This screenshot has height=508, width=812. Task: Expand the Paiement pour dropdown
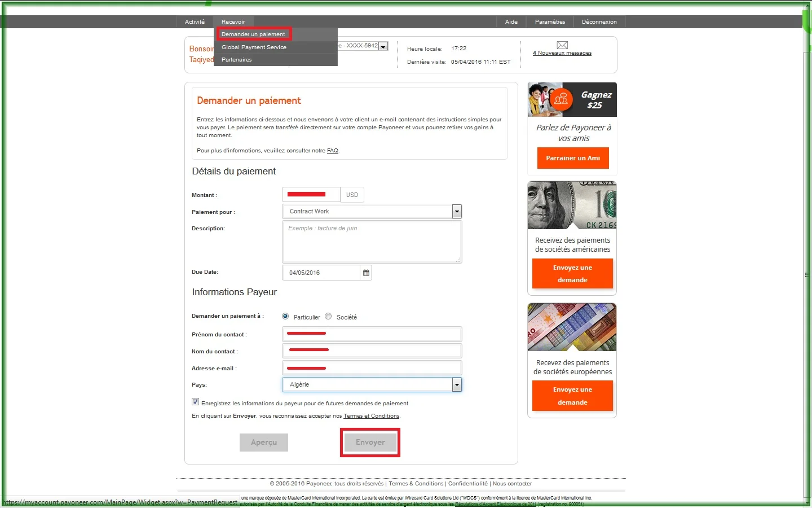click(x=457, y=212)
